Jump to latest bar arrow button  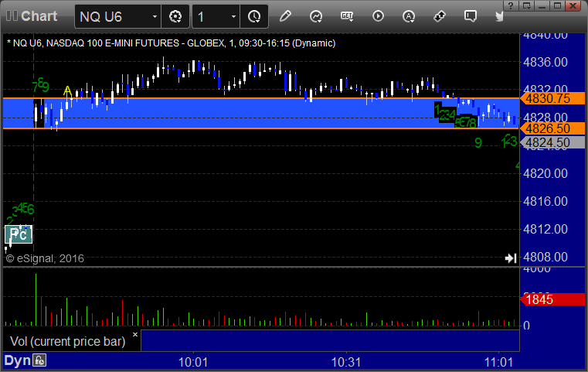(511, 258)
